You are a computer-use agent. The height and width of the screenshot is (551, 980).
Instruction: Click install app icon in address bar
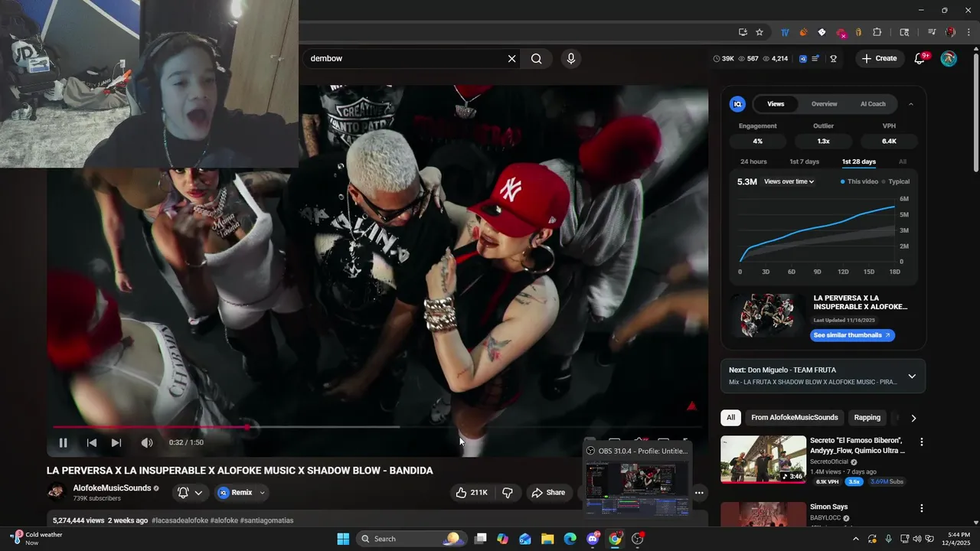pos(743,32)
